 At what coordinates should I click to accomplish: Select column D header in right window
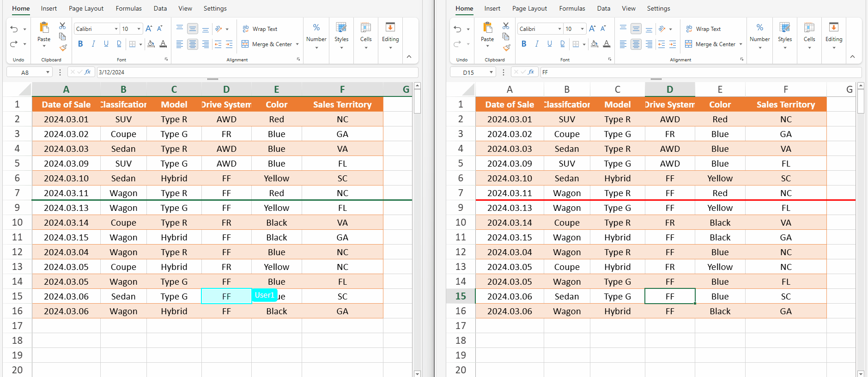click(670, 90)
